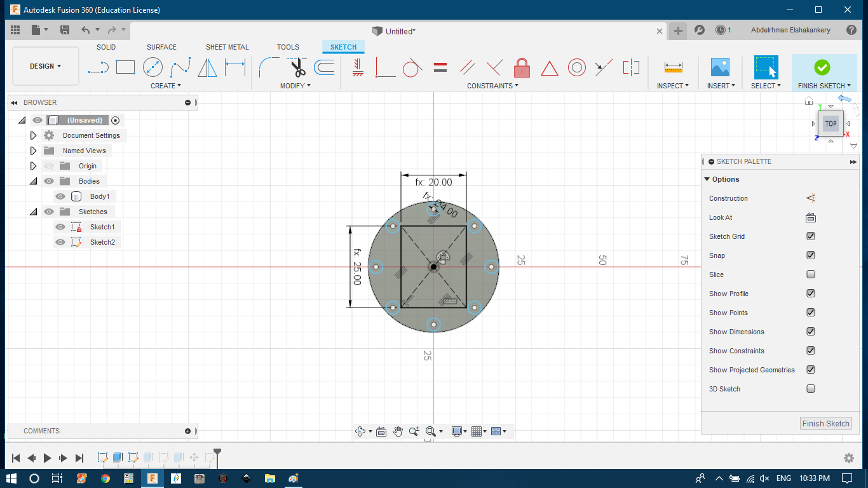868x488 pixels.
Task: Select the Trim scissors tool
Action: click(x=297, y=67)
